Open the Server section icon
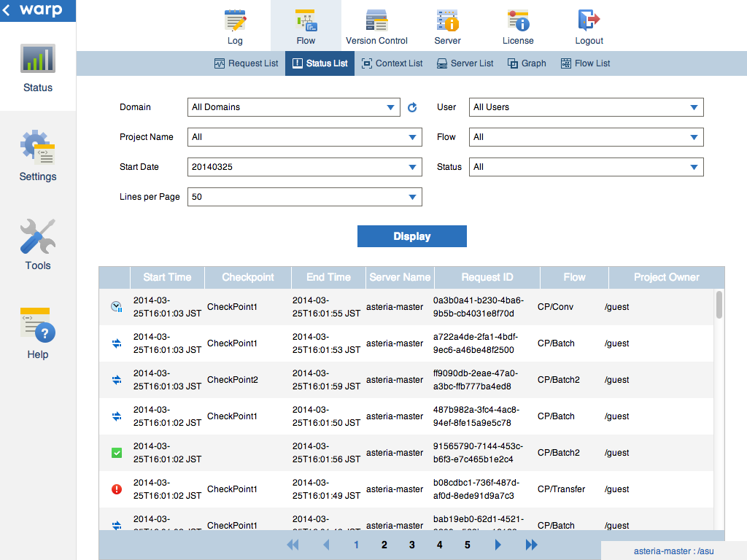747x560 pixels. pyautogui.click(x=447, y=26)
